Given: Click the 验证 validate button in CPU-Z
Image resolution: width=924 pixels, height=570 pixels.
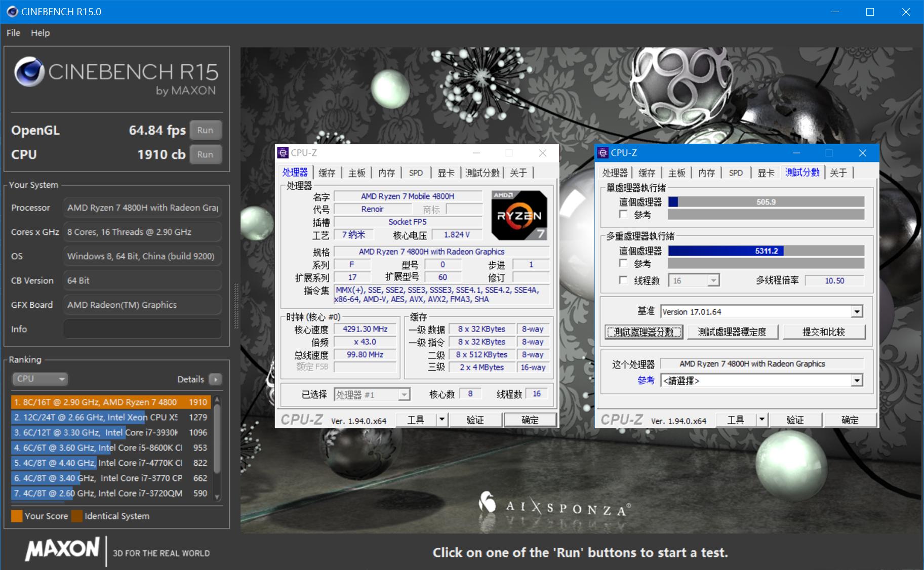Looking at the screenshot, I should coord(476,419).
